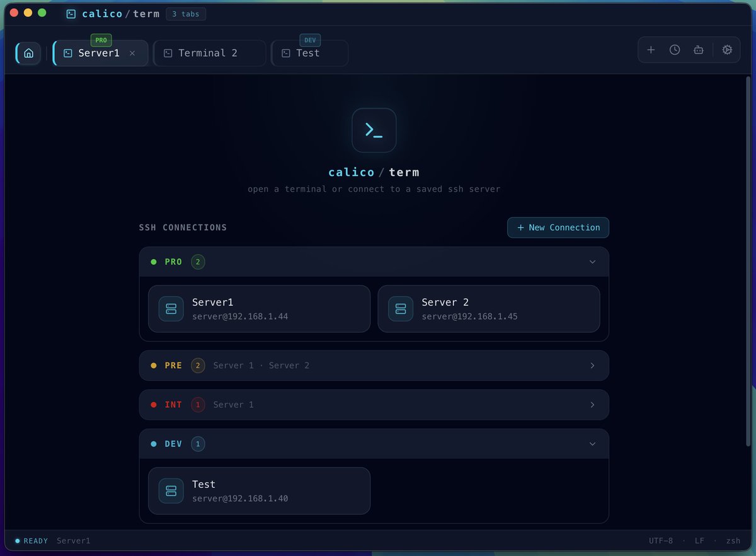Click the Terminal 2 tab terminal icon
This screenshot has height=556, width=756.
tap(168, 54)
